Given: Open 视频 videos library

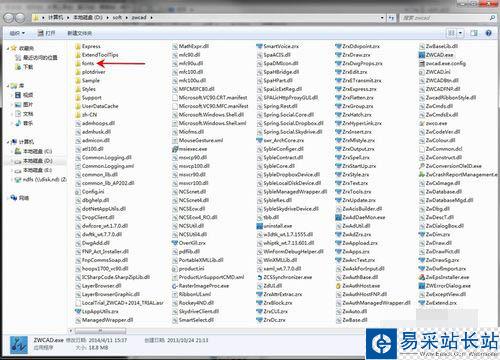Looking at the screenshot, I should coord(24,95).
